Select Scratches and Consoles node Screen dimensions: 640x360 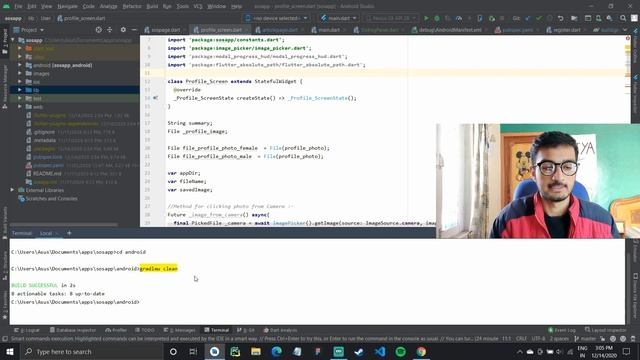pos(51,198)
